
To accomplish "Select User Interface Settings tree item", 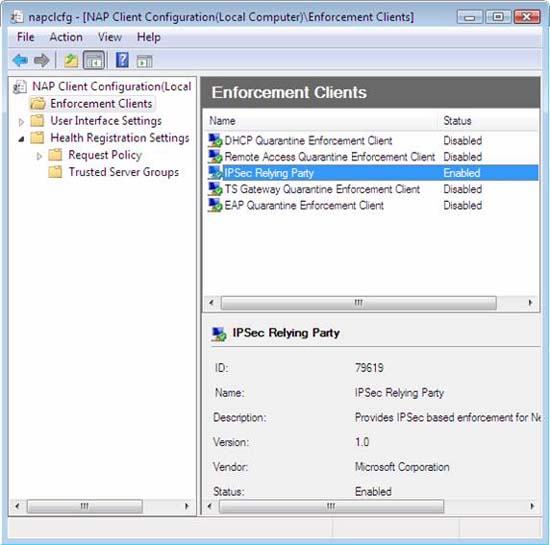I will click(x=106, y=121).
